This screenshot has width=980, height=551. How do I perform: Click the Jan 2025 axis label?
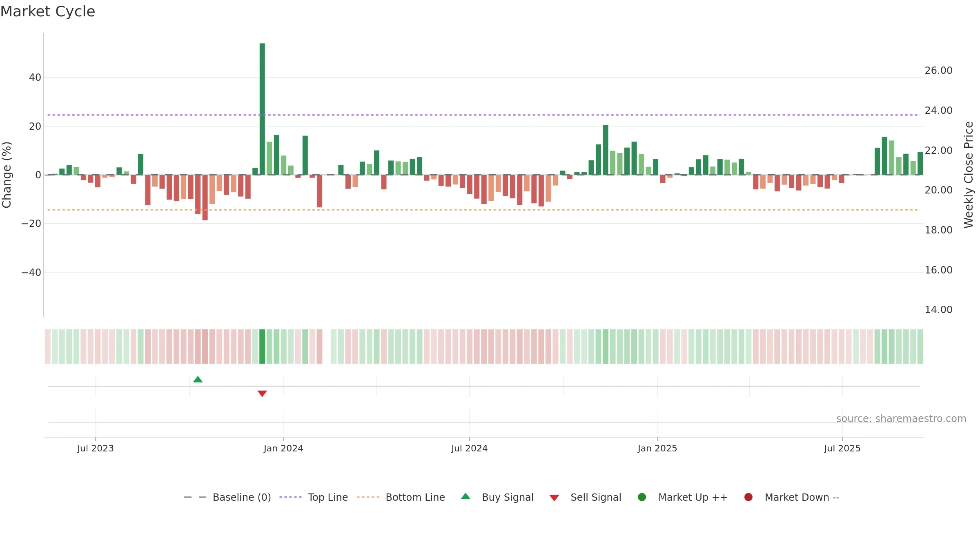click(x=657, y=448)
